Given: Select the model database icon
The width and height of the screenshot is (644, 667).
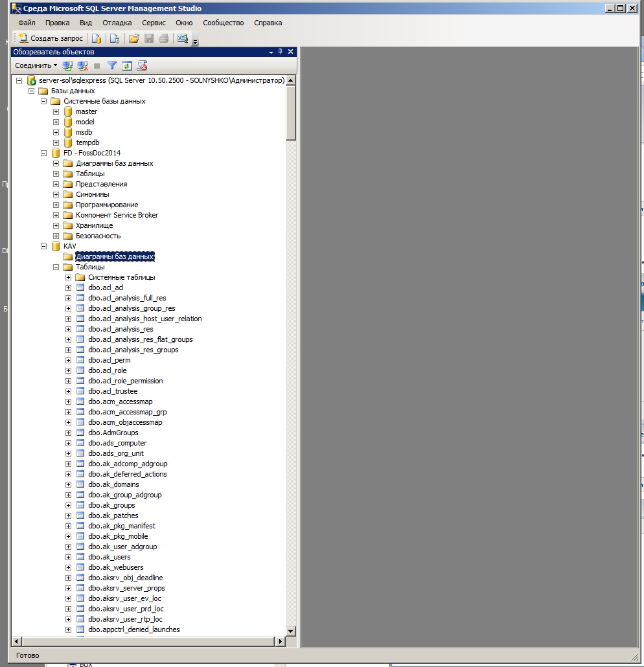Looking at the screenshot, I should [x=67, y=122].
